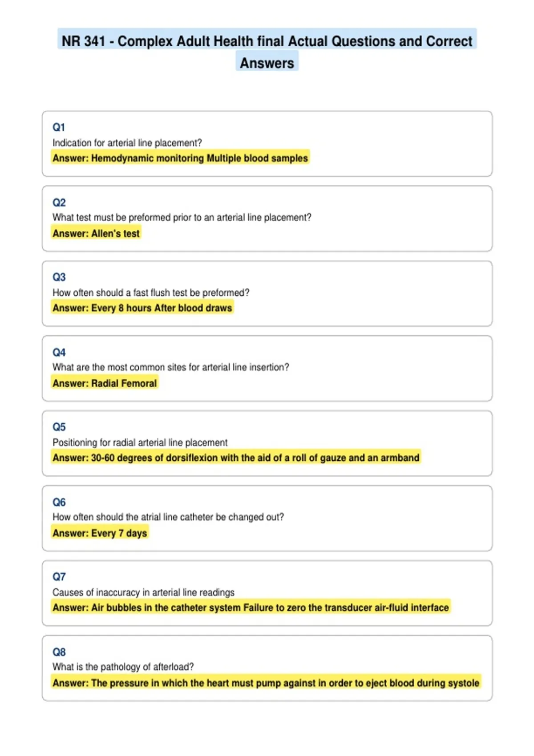Image resolution: width=534 pixels, height=756 pixels.
Task: Click the Every 8 hours highlighted answer
Action: click(142, 308)
